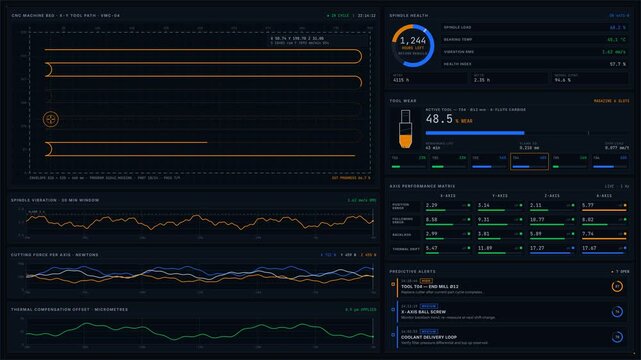Click severity icon left of X-Axis Ball Screw alert
641x360 pixels.
(x=393, y=309)
